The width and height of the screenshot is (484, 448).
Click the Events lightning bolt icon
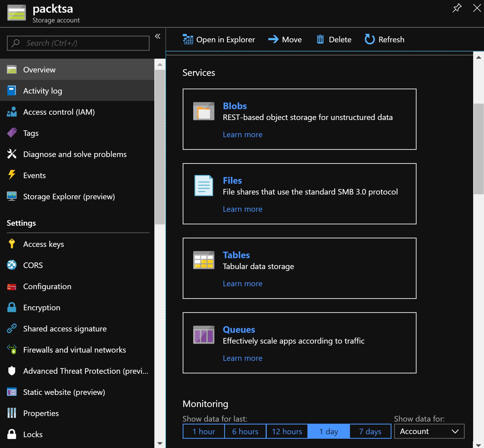12,175
